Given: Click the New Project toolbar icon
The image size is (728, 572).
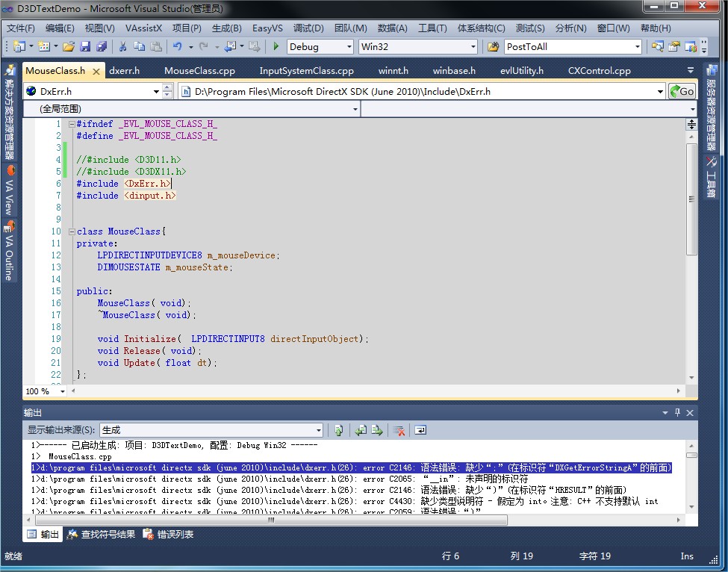Looking at the screenshot, I should coord(19,46).
